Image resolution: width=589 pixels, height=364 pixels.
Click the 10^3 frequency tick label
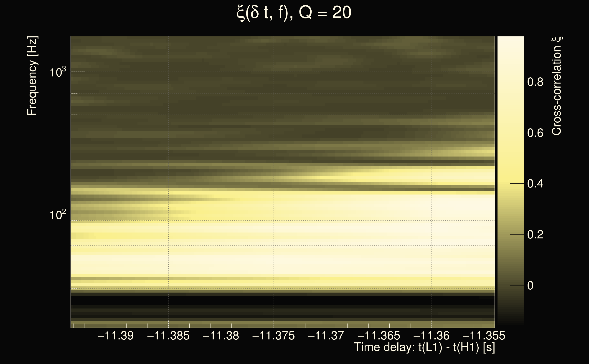coord(58,72)
